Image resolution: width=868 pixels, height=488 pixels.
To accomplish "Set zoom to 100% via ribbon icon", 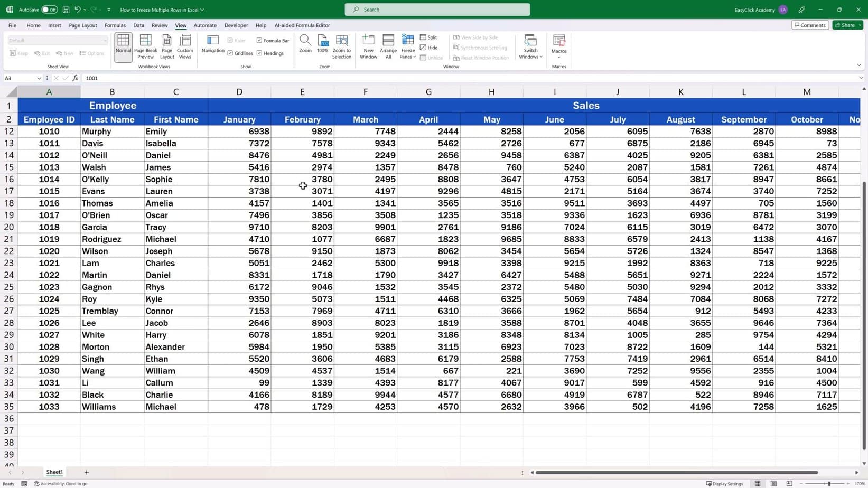I will coord(322,45).
